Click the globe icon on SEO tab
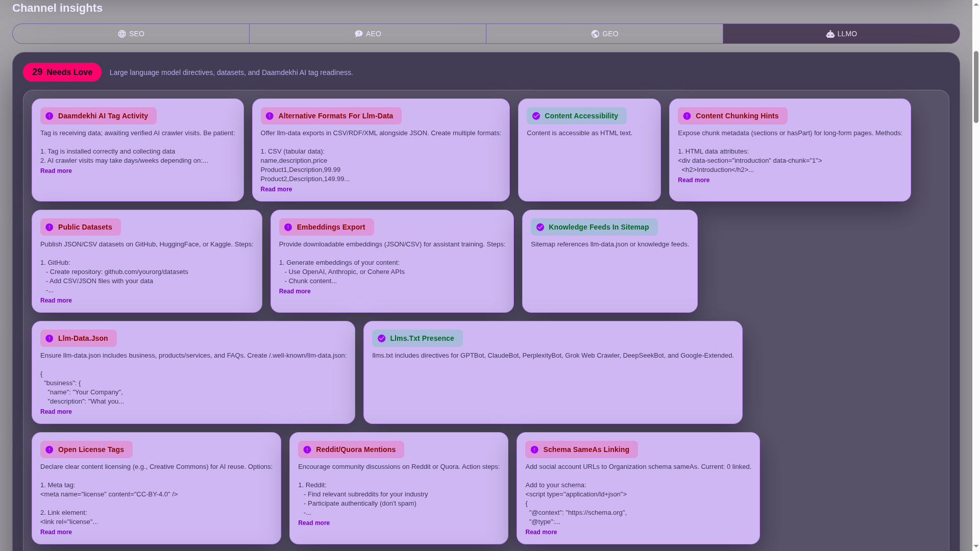 (121, 34)
